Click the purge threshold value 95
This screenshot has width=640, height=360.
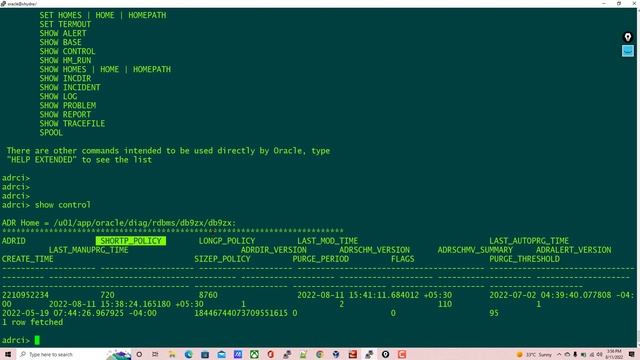pos(494,313)
